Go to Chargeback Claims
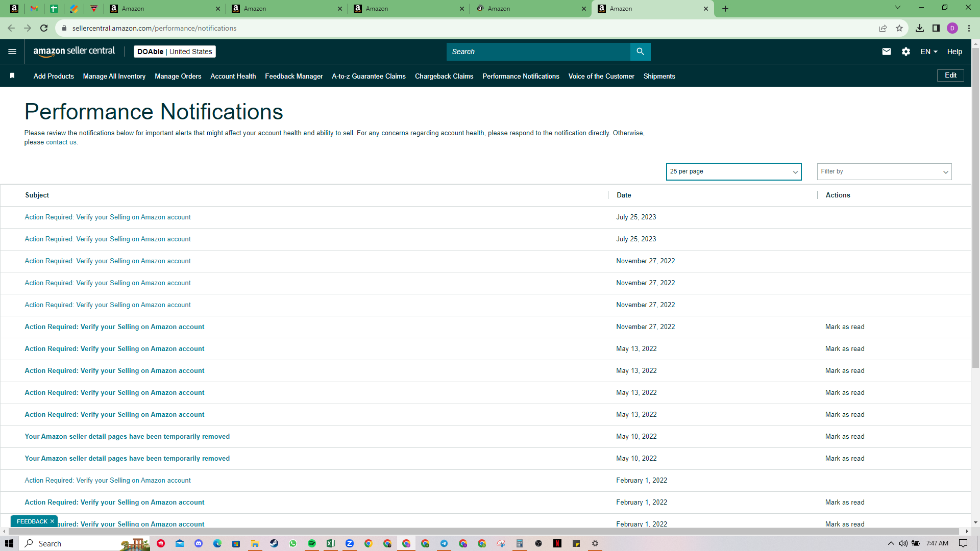980x551 pixels. (444, 76)
